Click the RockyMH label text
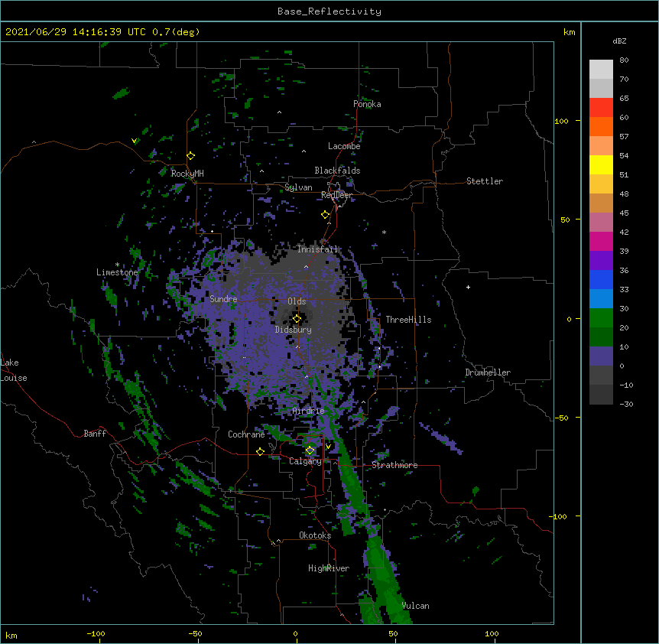 pos(187,174)
